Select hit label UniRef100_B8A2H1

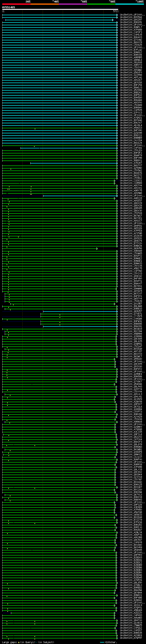click(x=131, y=326)
